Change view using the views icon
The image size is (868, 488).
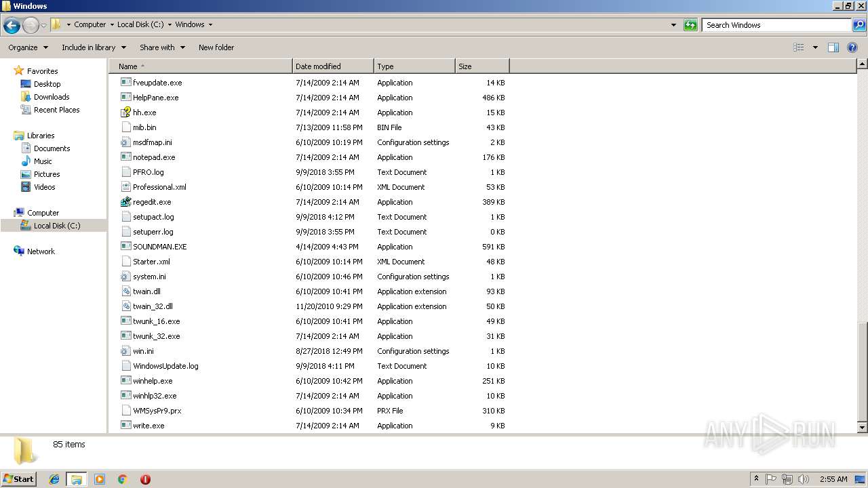click(799, 47)
